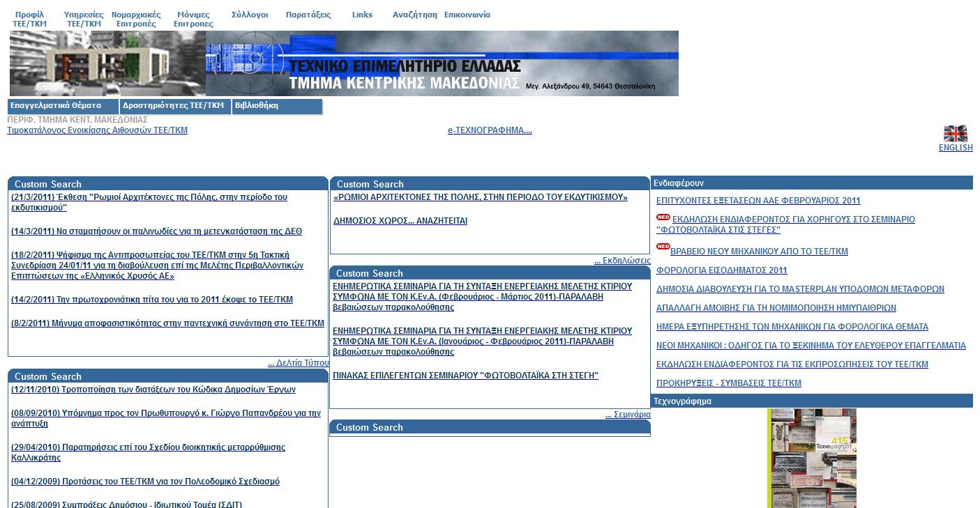
Task: Open the Υπηρεσίες ΤΕΕ/ΤΚΜ menu
Action: click(x=84, y=19)
